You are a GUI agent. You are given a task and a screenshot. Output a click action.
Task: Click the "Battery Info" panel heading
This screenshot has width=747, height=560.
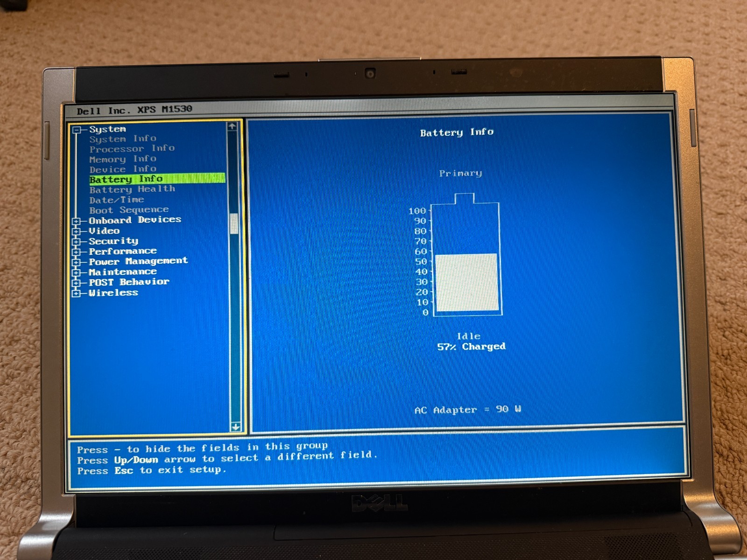click(457, 133)
